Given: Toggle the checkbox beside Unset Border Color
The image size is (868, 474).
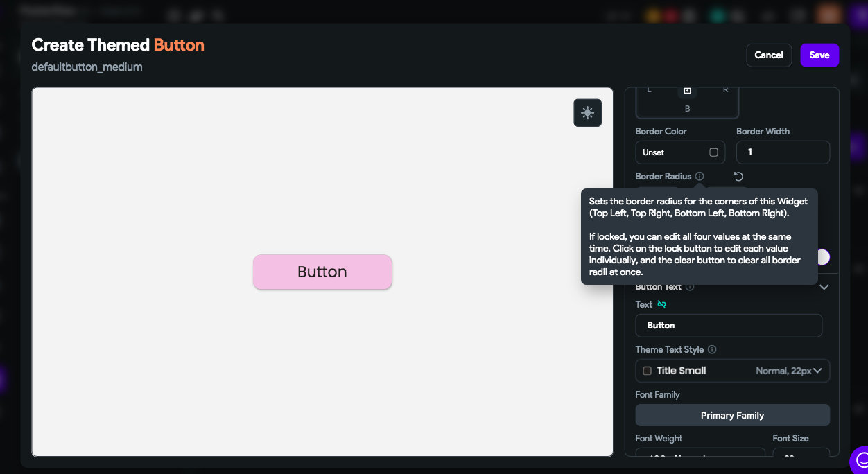Looking at the screenshot, I should [713, 152].
